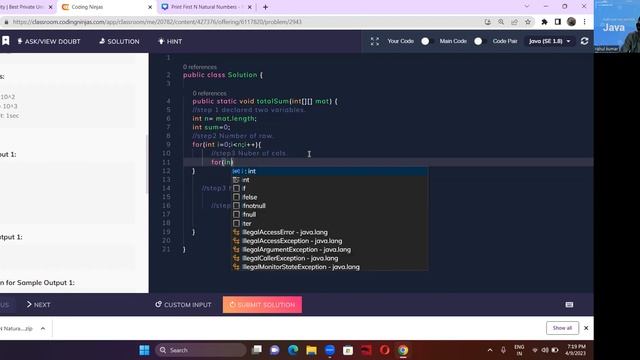
Task: Open a new browser tab
Action: tap(265, 7)
